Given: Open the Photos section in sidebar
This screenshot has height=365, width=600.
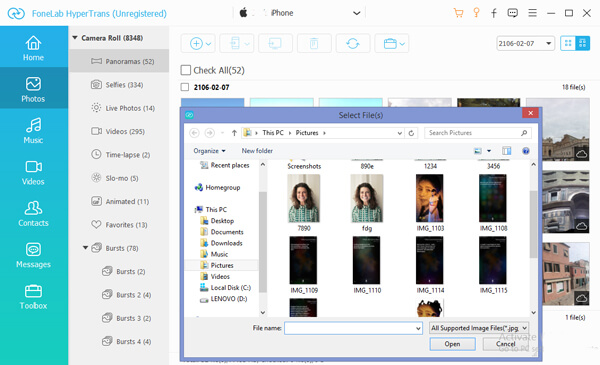Looking at the screenshot, I should point(34,89).
